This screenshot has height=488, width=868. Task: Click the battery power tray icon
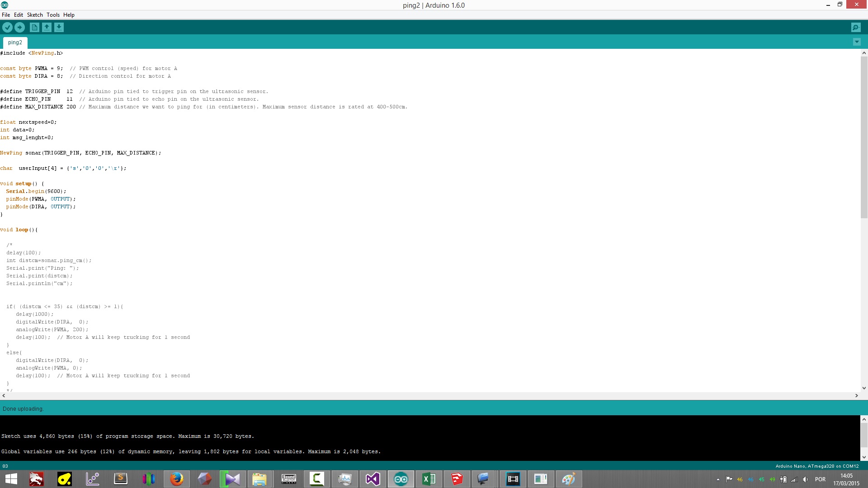[783, 479]
